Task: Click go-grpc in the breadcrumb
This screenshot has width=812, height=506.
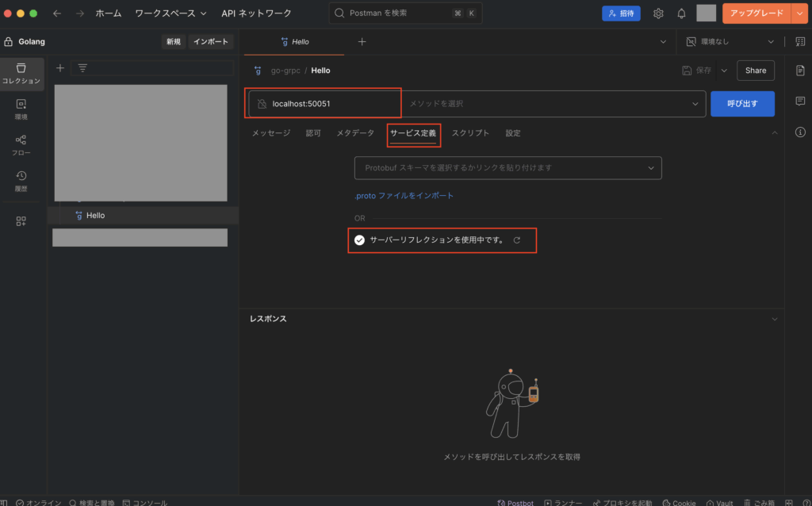Action: point(285,71)
